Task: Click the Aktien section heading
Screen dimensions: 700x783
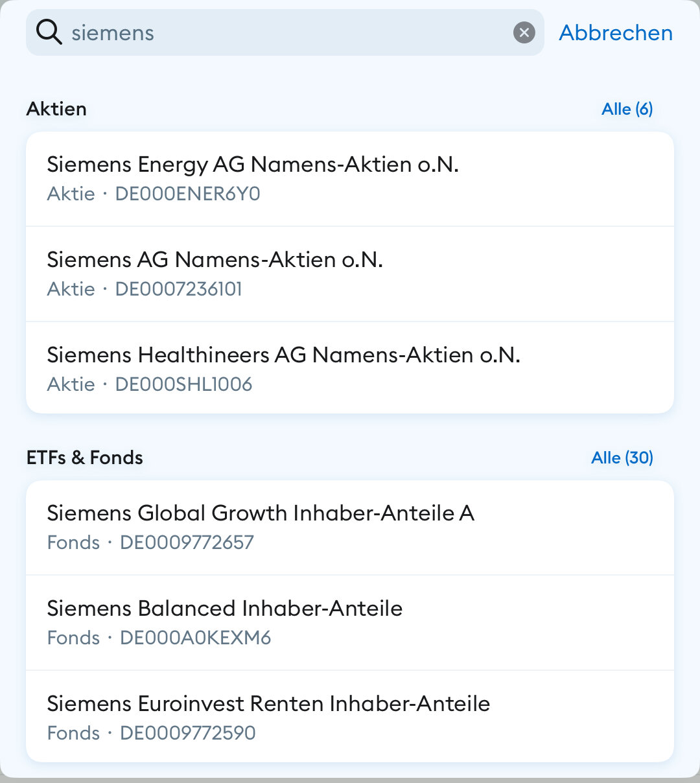Action: (x=56, y=109)
